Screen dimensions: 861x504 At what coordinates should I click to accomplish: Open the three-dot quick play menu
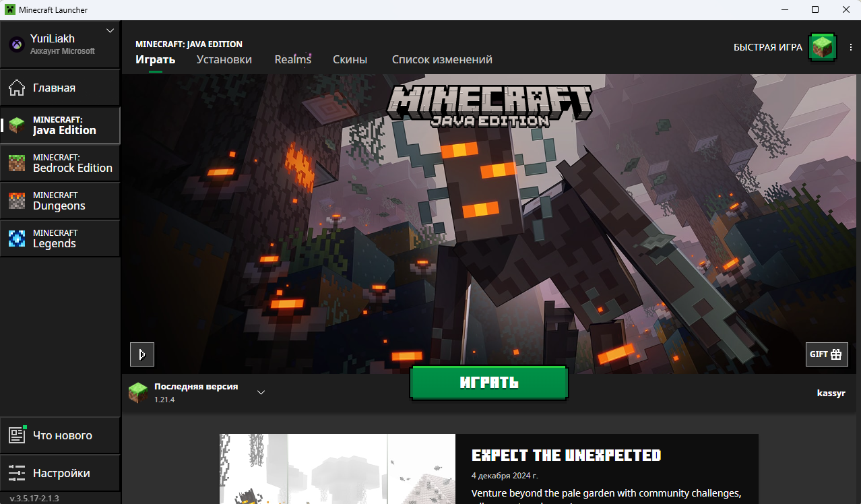tap(851, 47)
